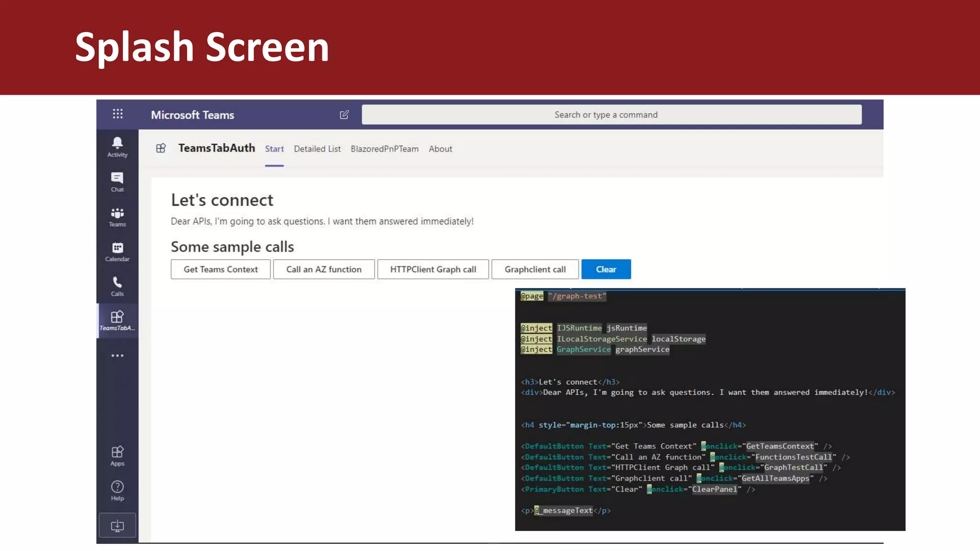Select the TeamsTabAuth sidebar app
The image size is (980, 551).
click(x=117, y=320)
